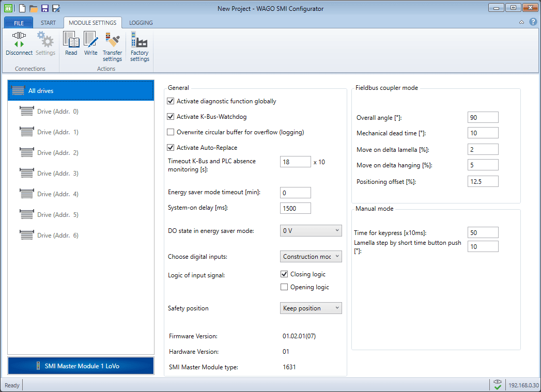Screen dimensions: 541x392
Task: Click the Read module settings icon
Action: [x=71, y=40]
